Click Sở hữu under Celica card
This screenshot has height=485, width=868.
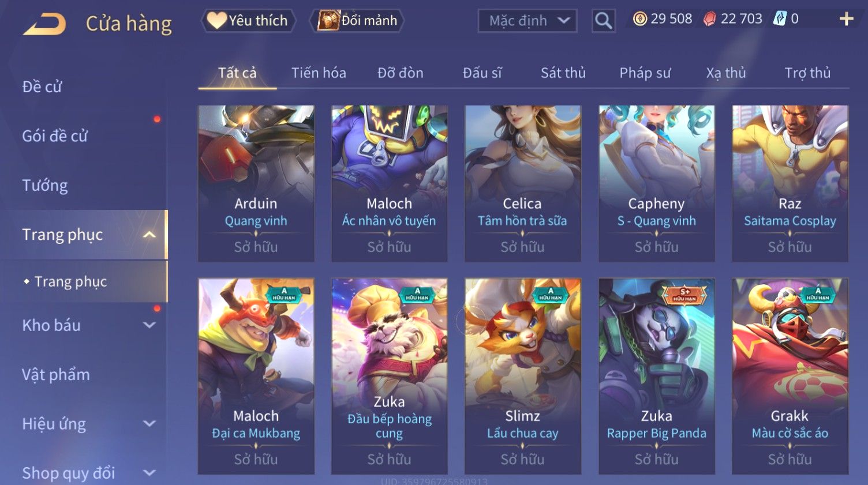pyautogui.click(x=522, y=247)
